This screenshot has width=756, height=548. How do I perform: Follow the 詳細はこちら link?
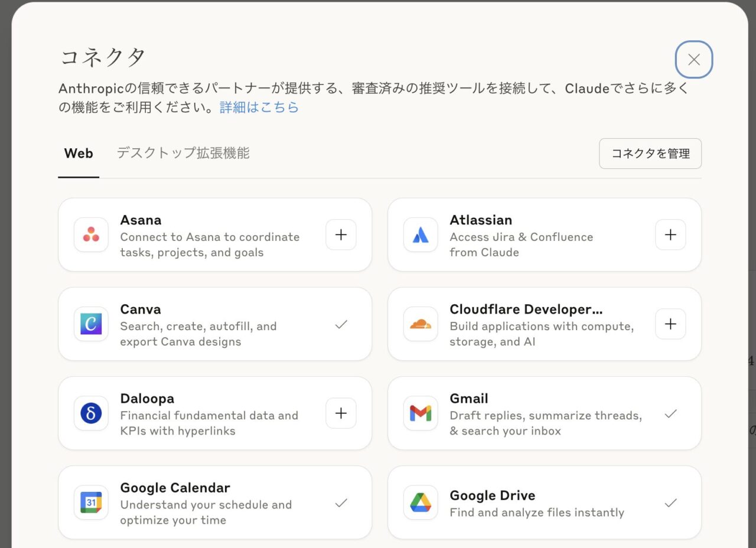(x=259, y=107)
